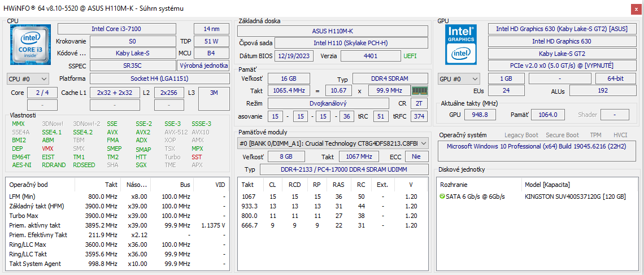
Task: Click the Intel Graphics logo
Action: (x=460, y=44)
